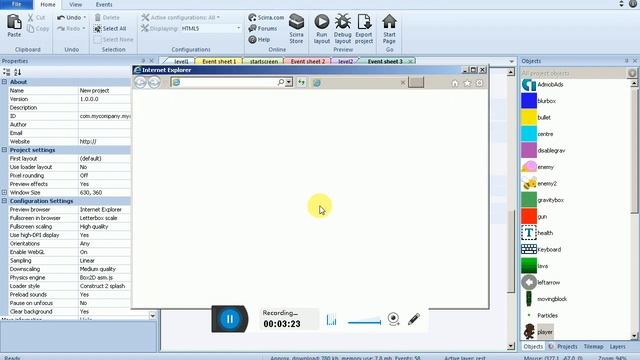Collapse the Configuration Settings section

(x=4, y=201)
